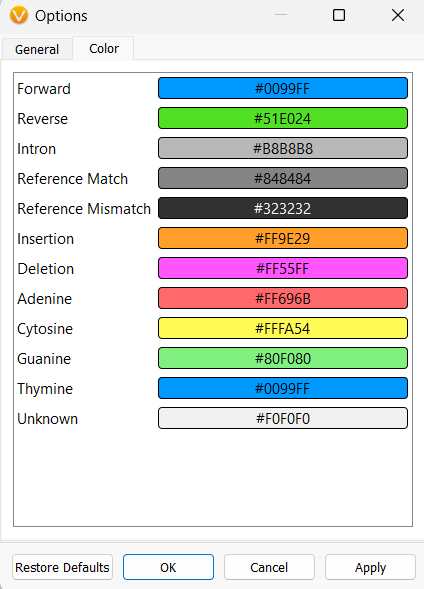424x589 pixels.
Task: Confirm with the OK button
Action: pos(168,567)
